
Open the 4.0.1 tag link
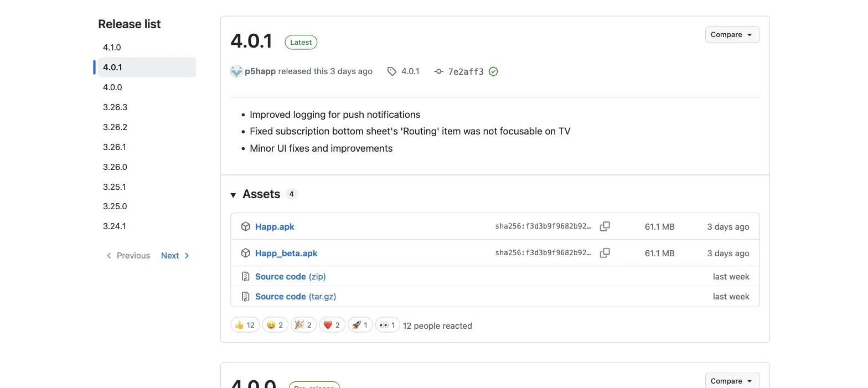pos(410,71)
